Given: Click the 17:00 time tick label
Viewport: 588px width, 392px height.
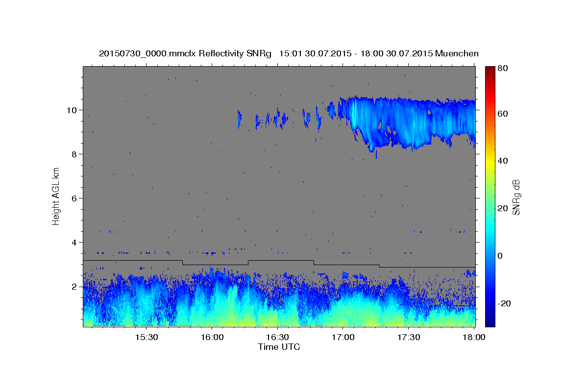Looking at the screenshot, I should click(x=343, y=337).
